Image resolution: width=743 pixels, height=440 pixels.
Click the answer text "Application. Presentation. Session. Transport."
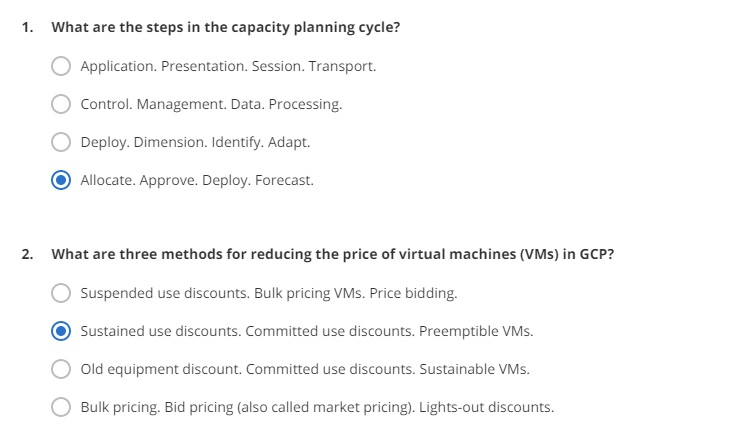[228, 67]
